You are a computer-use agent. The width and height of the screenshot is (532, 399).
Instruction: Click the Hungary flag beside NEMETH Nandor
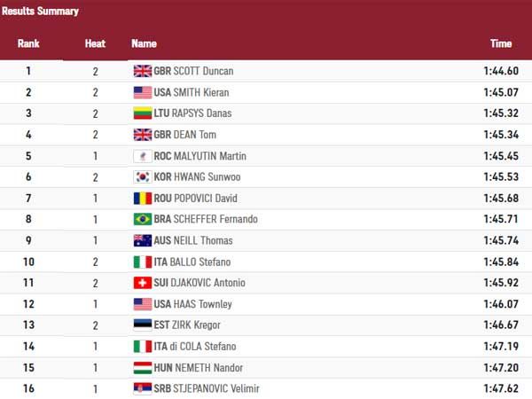(142, 368)
